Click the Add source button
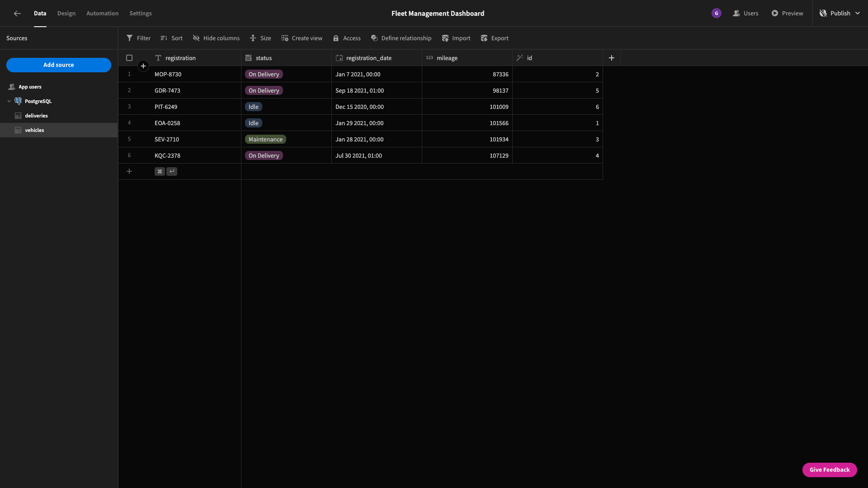868x488 pixels. [59, 65]
